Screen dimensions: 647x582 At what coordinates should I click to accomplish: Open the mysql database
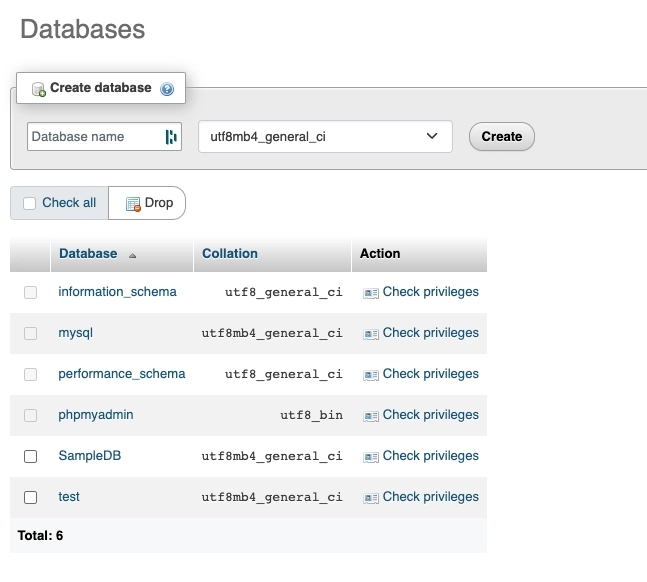(x=76, y=333)
